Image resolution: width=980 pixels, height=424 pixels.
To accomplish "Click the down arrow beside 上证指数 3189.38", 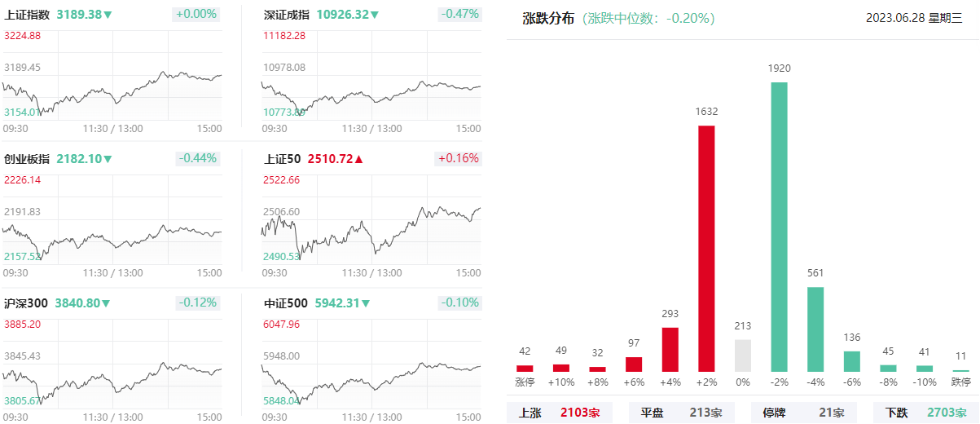I will tap(108, 15).
